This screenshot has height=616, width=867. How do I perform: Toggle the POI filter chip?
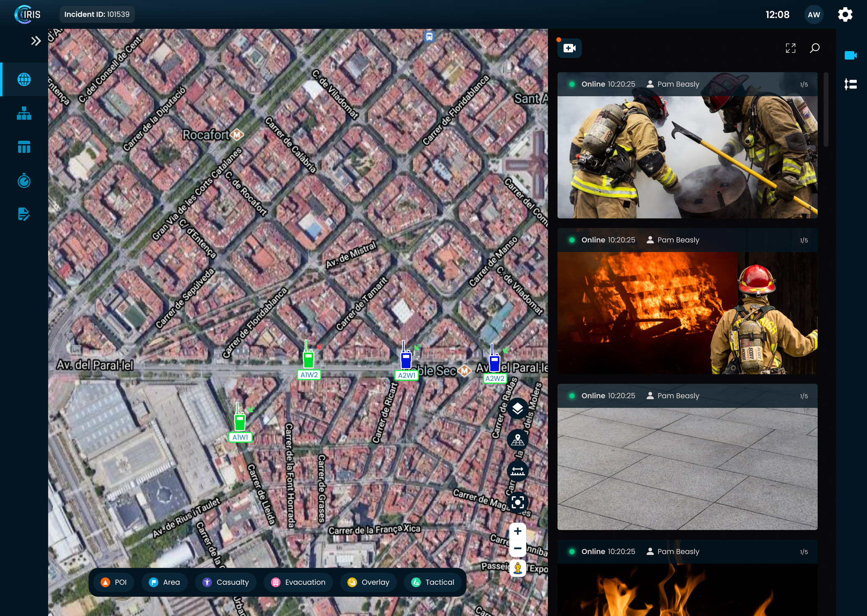pos(114,582)
